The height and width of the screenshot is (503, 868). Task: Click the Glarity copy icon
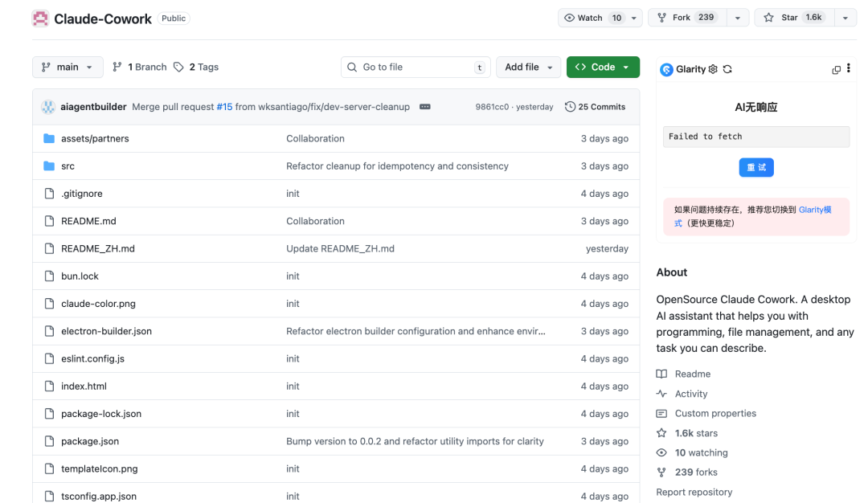836,70
